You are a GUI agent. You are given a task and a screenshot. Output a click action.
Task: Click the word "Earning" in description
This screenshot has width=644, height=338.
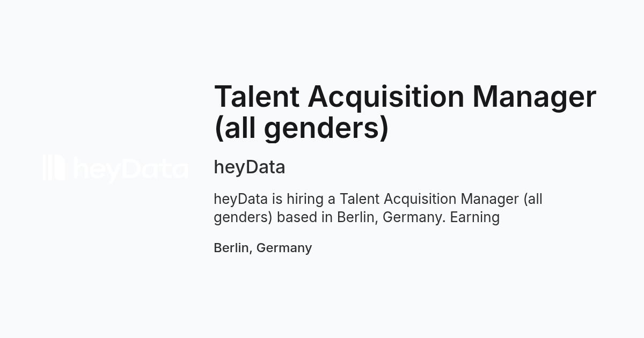point(475,217)
